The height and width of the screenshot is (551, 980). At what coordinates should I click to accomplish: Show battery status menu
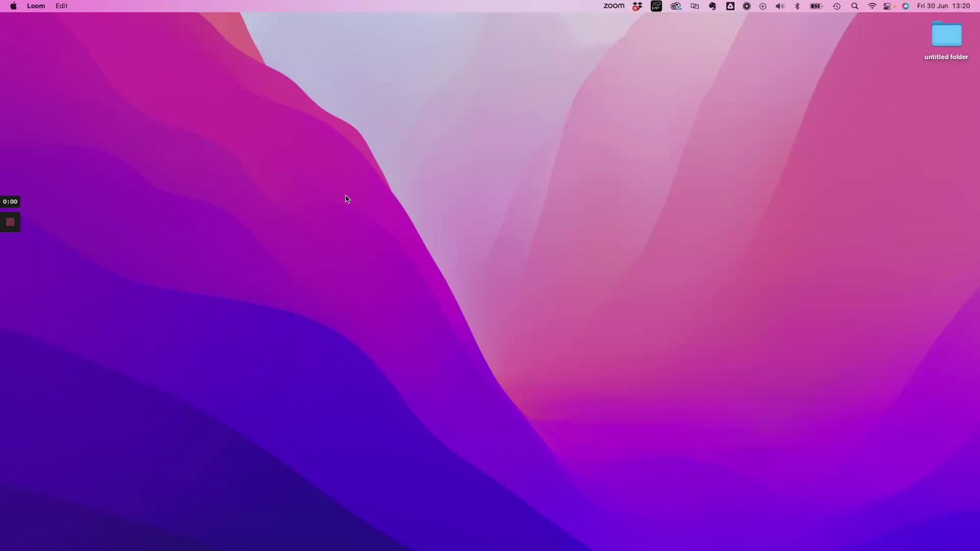point(816,6)
